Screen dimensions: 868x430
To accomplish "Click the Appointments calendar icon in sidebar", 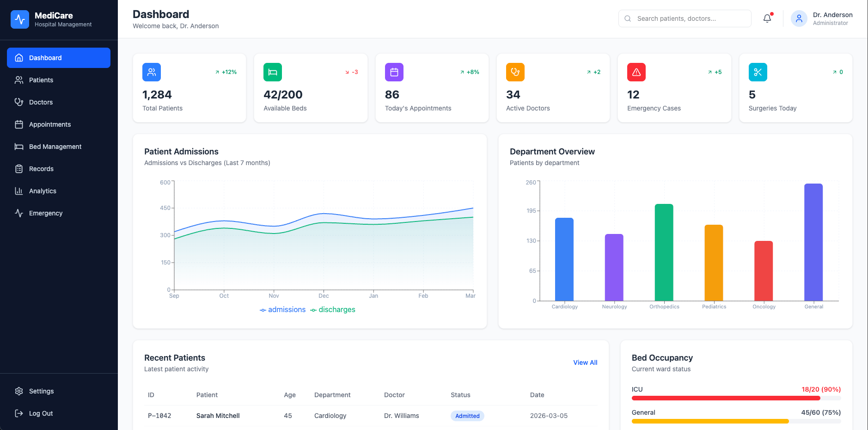I will pos(19,124).
